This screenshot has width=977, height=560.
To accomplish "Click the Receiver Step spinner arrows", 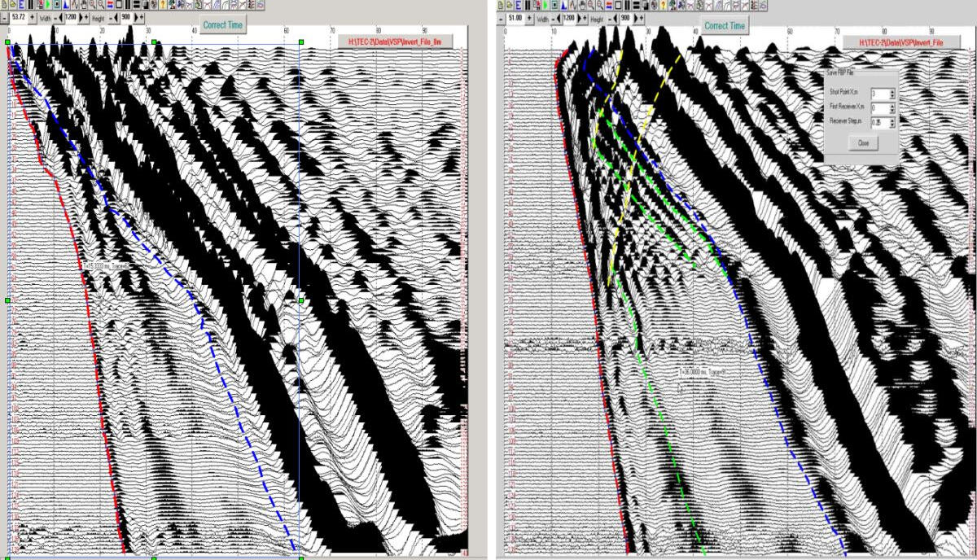I will click(892, 122).
